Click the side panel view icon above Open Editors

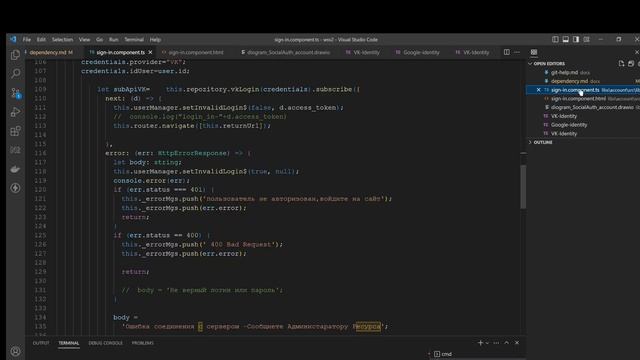pyautogui.click(x=534, y=52)
